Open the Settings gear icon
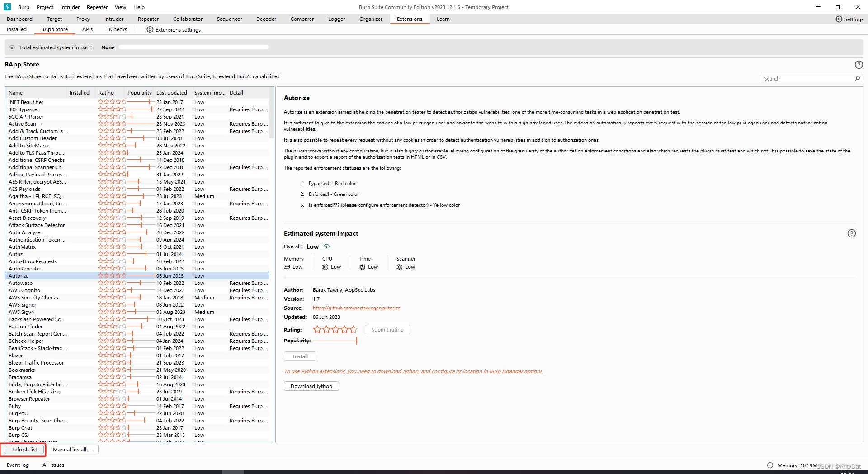 839,19
